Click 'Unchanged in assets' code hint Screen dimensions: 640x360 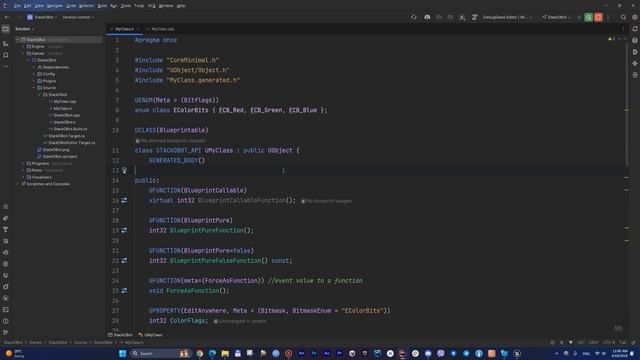coord(240,321)
